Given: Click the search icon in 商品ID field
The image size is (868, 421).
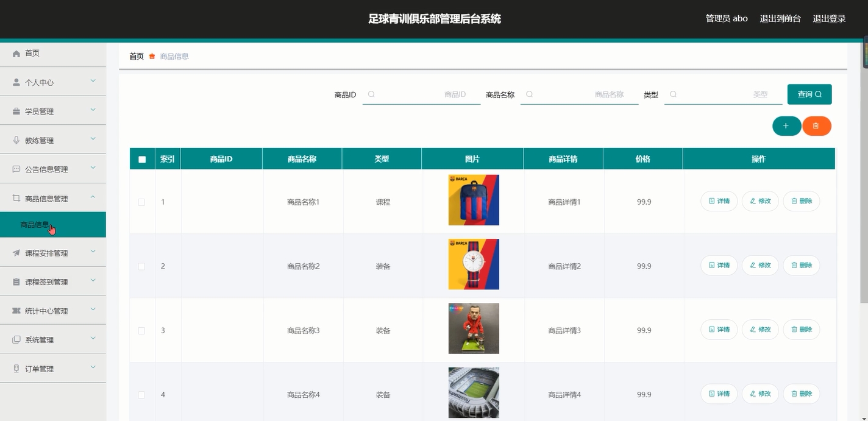Looking at the screenshot, I should (x=371, y=94).
